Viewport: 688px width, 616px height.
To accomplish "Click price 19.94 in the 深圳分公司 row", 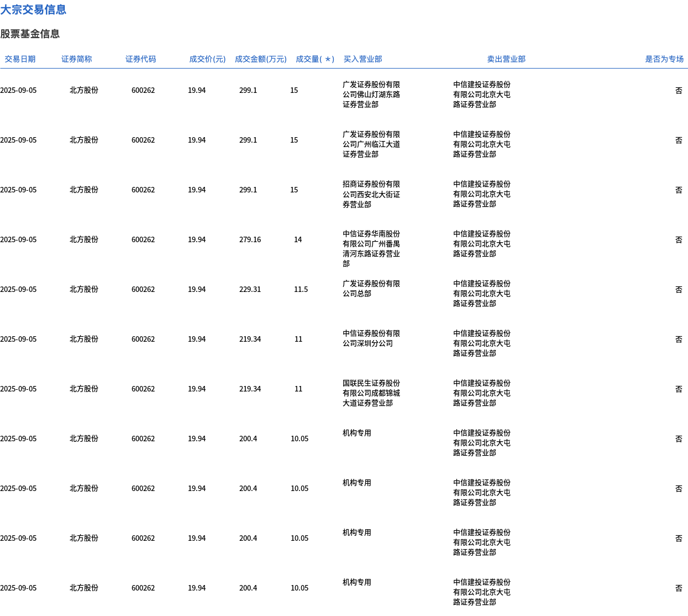I will click(x=197, y=339).
